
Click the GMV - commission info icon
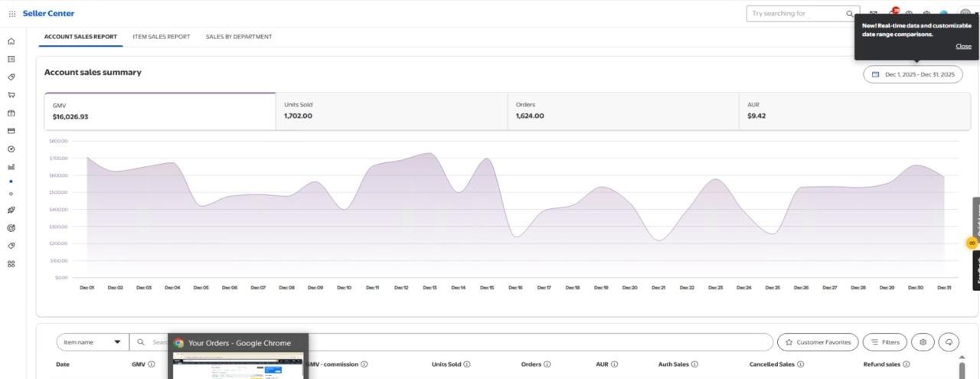click(x=364, y=364)
